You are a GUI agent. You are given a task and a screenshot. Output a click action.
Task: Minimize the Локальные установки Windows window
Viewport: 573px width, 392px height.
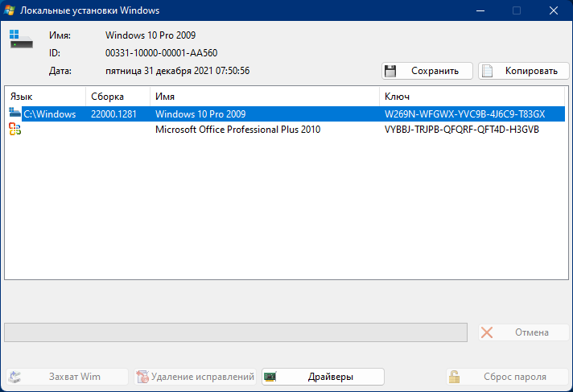(x=480, y=10)
